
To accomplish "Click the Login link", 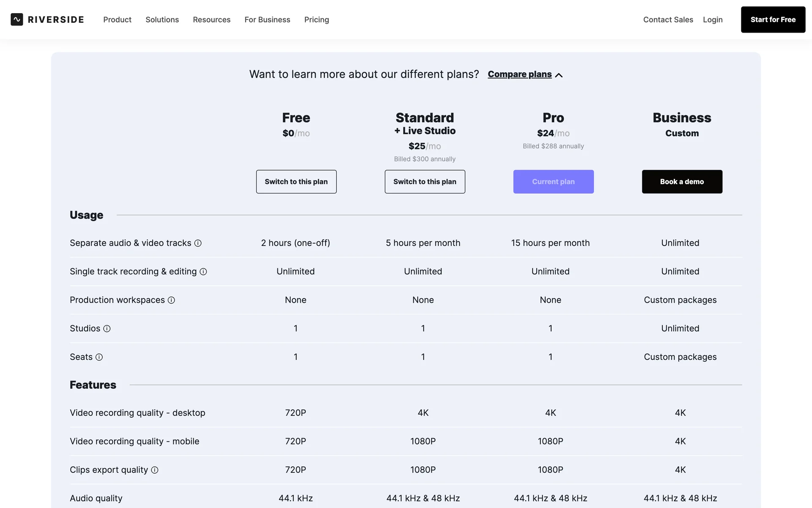I will (713, 19).
